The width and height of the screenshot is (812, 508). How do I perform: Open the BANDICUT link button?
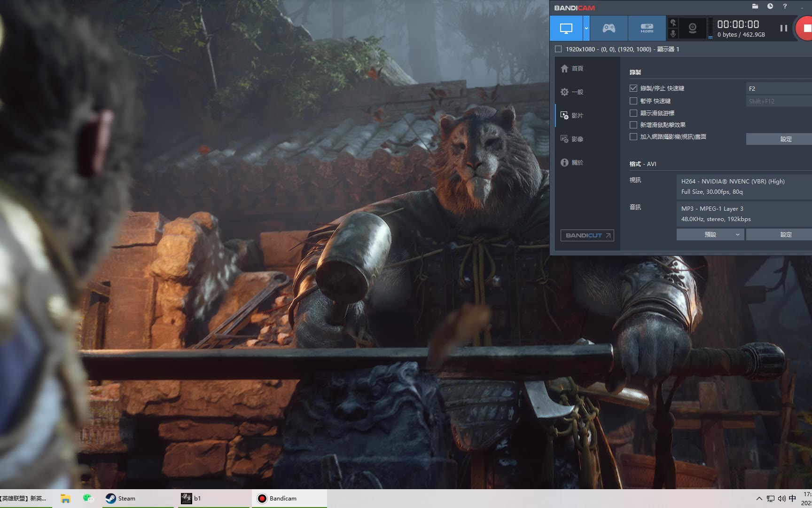tap(587, 235)
